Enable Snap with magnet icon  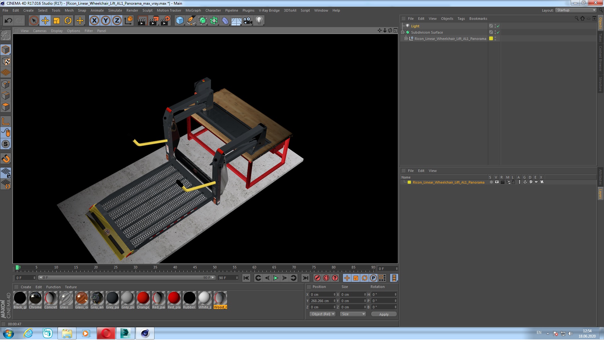tap(6, 159)
